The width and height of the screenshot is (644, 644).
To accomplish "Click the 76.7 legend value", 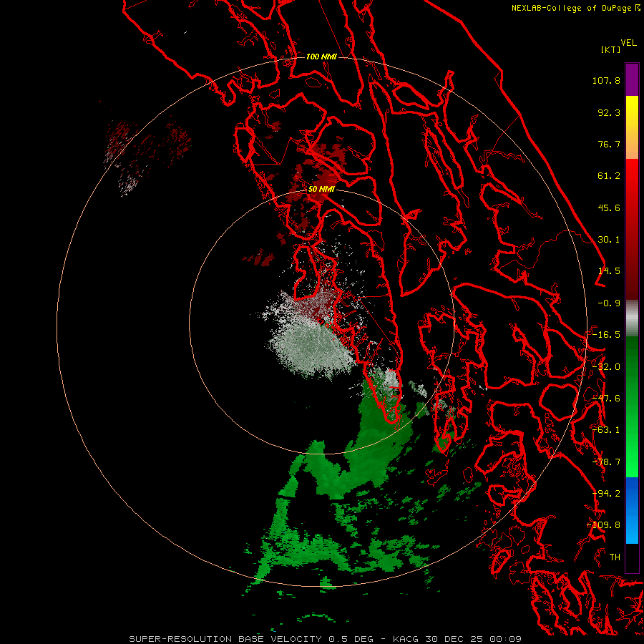I will pos(609,144).
